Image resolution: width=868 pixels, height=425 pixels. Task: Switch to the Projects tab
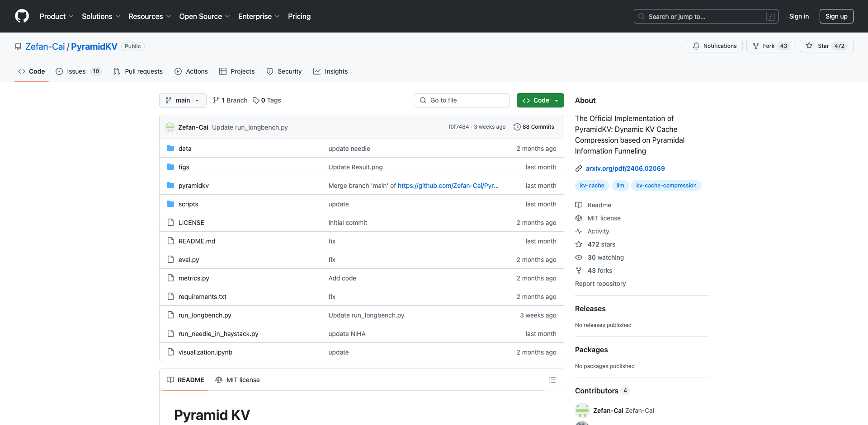tap(237, 71)
